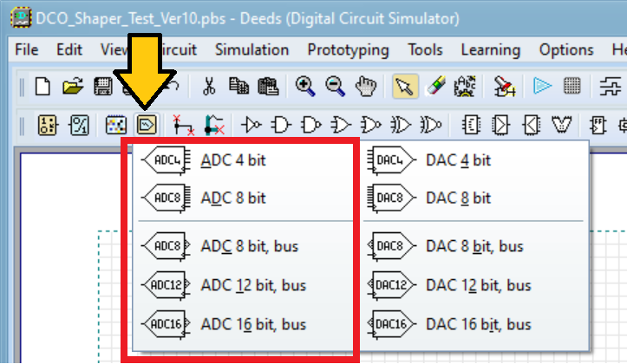Place an XNOR gate
The image size is (627, 364).
(x=431, y=125)
